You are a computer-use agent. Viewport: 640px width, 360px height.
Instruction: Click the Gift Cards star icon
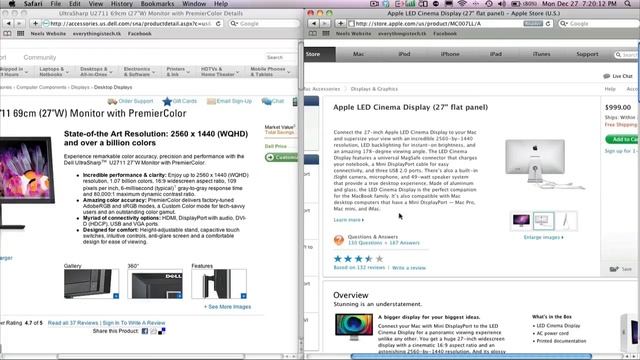click(167, 101)
